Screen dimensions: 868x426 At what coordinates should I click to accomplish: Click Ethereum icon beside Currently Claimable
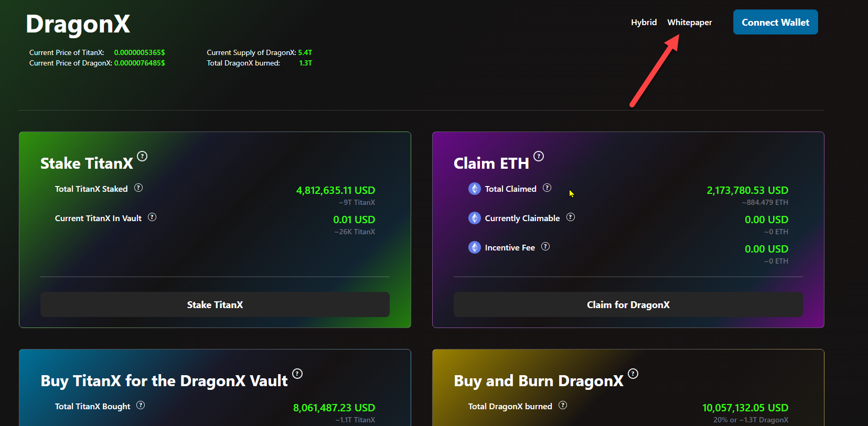(x=475, y=218)
